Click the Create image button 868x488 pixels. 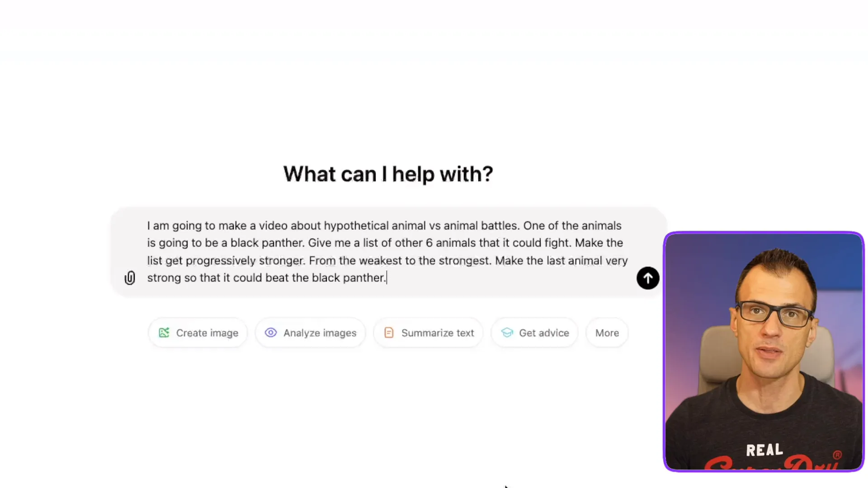coord(198,333)
